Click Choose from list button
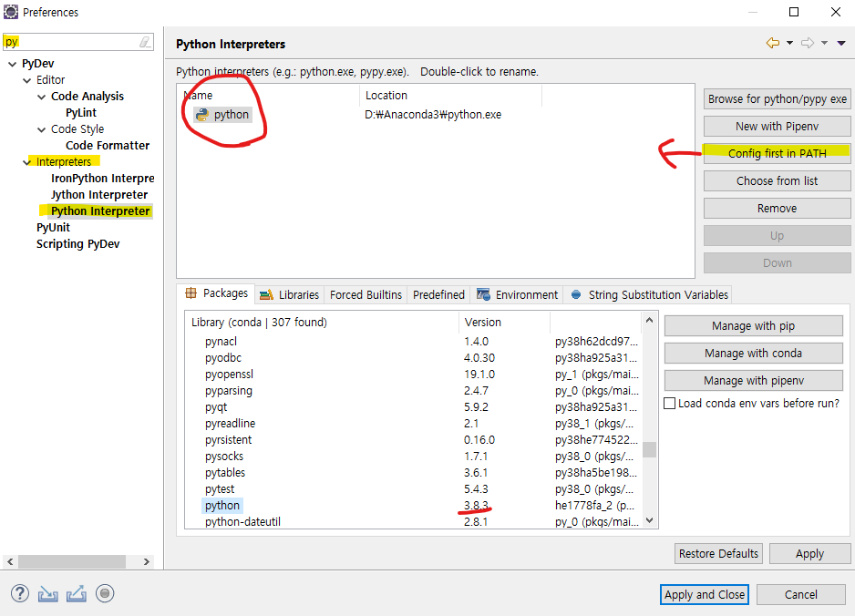This screenshot has height=616, width=855. (x=777, y=180)
